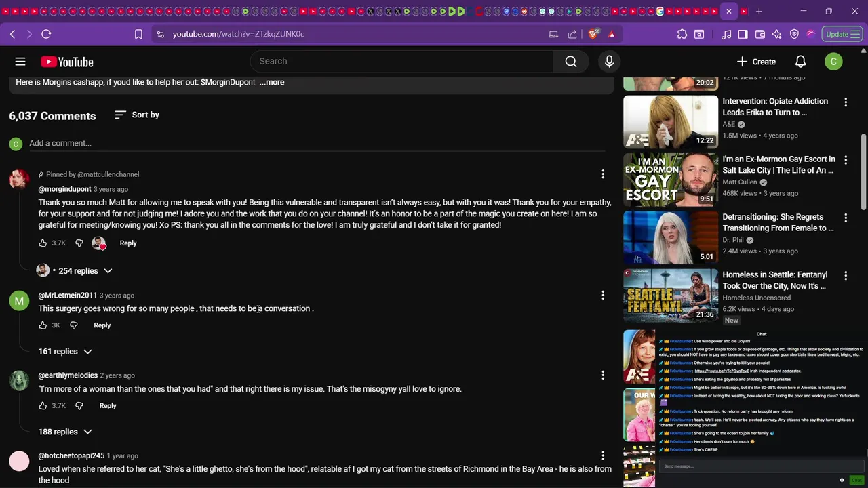Open Brave Wallet icon
The height and width of the screenshot is (488, 868).
(x=760, y=34)
